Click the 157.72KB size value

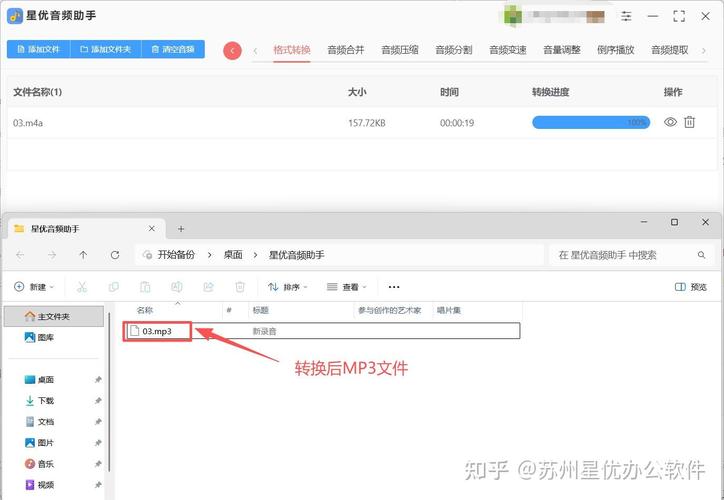click(367, 123)
